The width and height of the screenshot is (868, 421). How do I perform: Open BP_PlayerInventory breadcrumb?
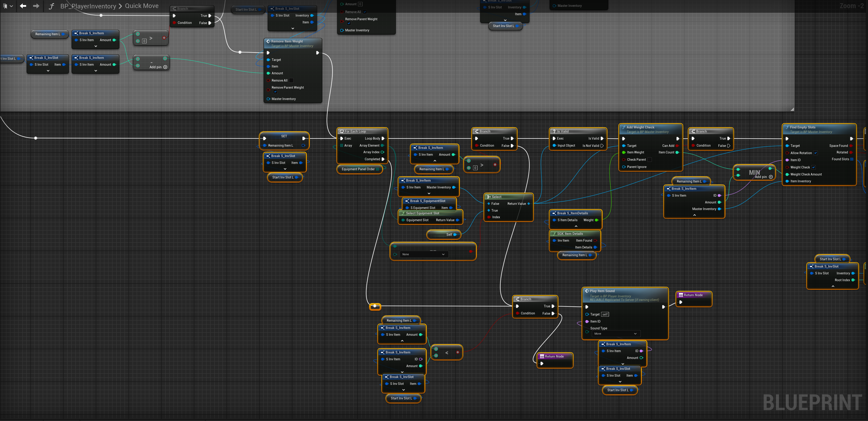(x=88, y=6)
